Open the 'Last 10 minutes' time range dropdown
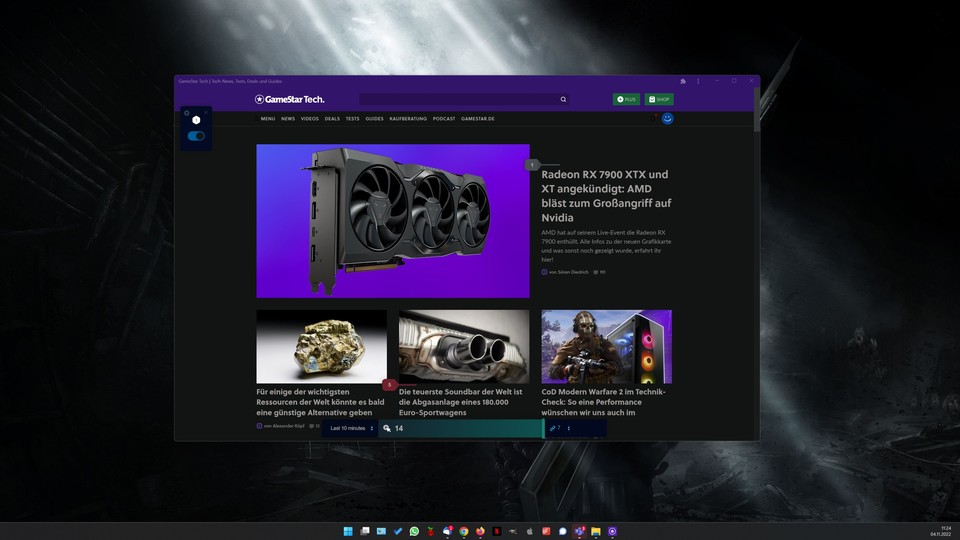 click(351, 428)
